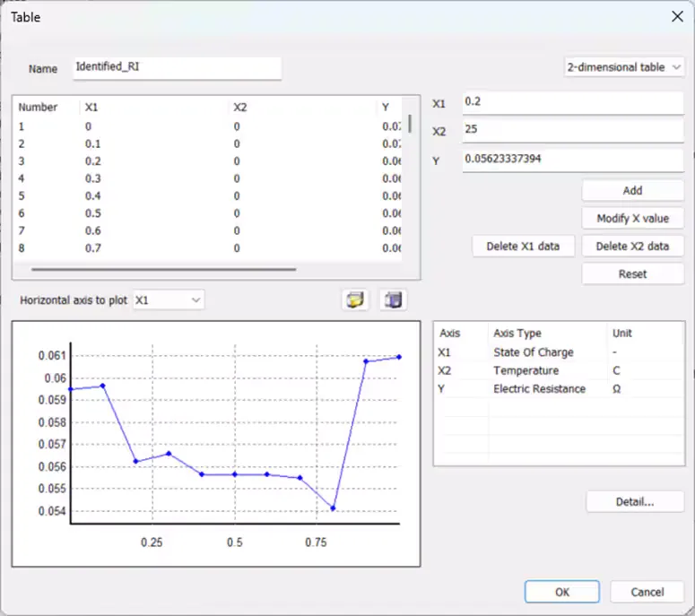Click the blue floppy-disk export icon
Screen dimensions: 695x616
tap(392, 300)
